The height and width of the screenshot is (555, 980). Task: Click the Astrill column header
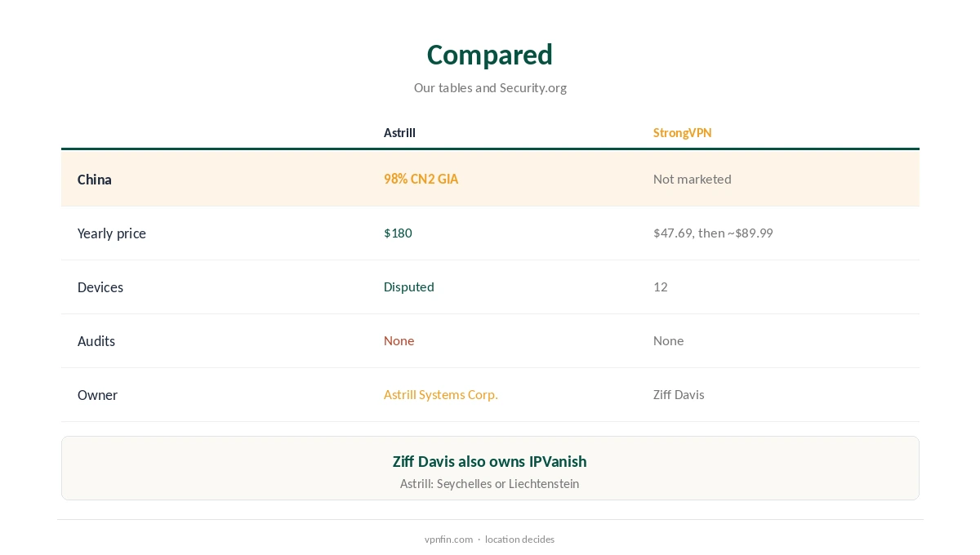click(x=399, y=132)
